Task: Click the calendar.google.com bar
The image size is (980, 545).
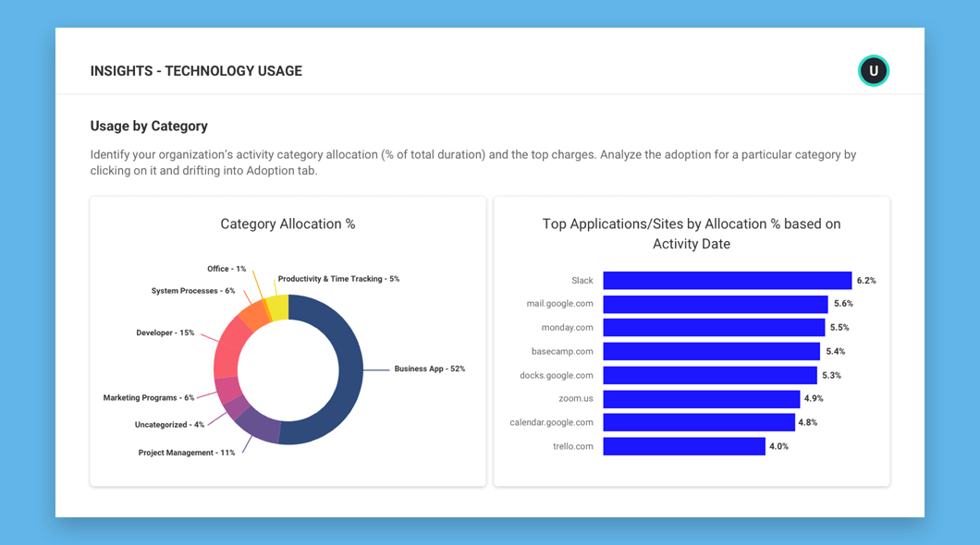Action: 699,423
